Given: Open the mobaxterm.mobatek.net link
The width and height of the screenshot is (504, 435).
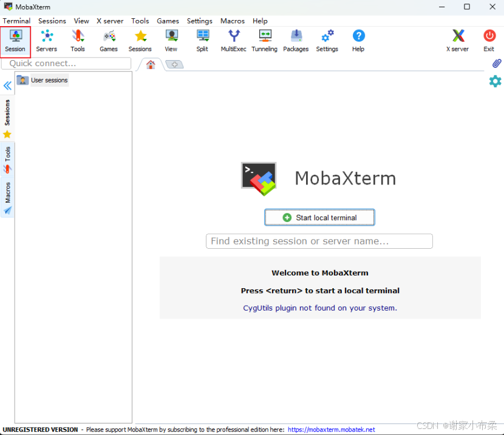Looking at the screenshot, I should click(x=332, y=430).
